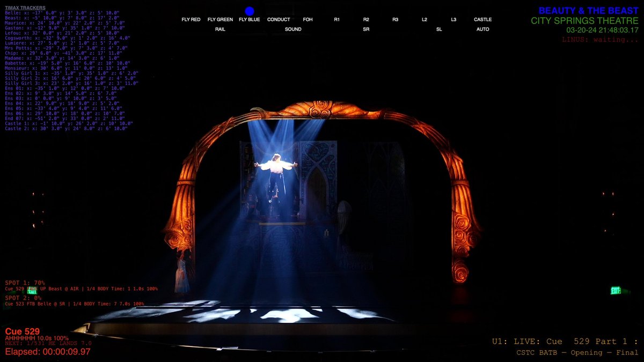Click the large Cue 529 heading
The width and height of the screenshot is (644, 362).
pyautogui.click(x=23, y=331)
